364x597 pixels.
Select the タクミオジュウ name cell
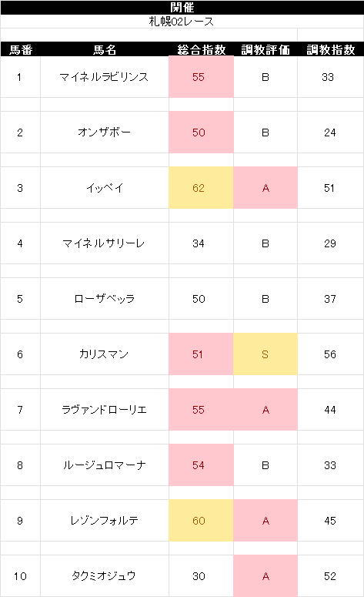pyautogui.click(x=104, y=575)
